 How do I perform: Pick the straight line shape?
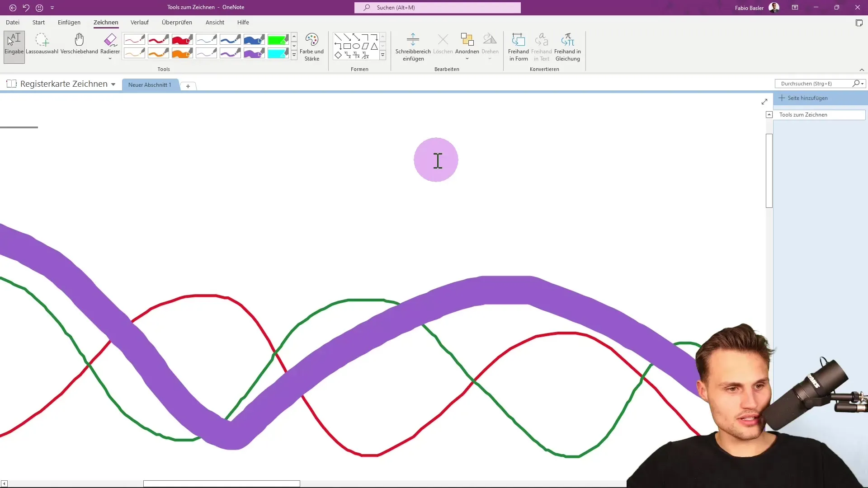(338, 38)
